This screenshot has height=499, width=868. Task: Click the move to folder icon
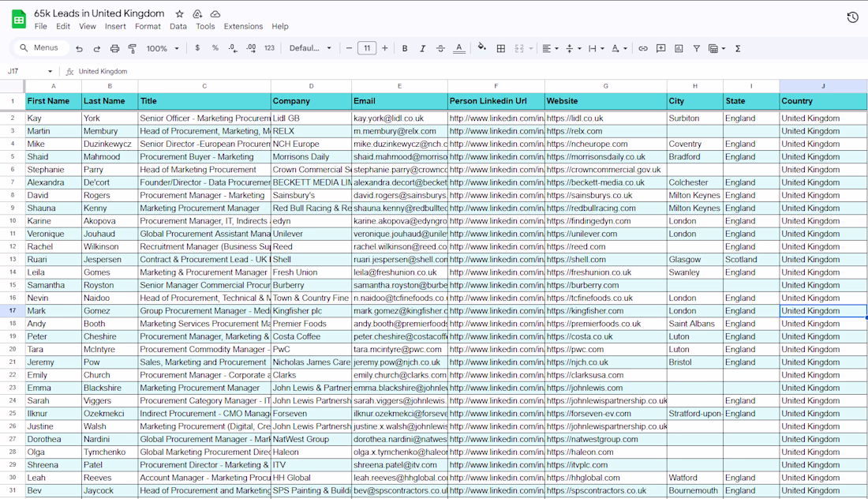[x=197, y=14]
